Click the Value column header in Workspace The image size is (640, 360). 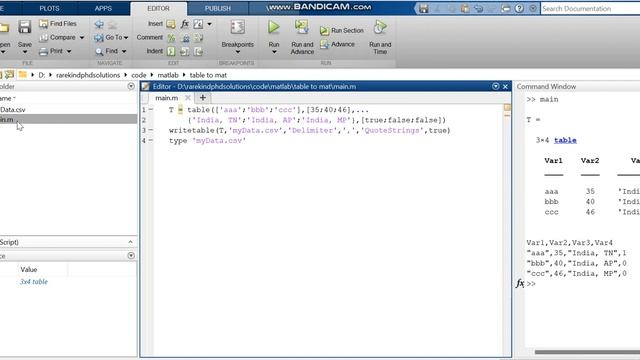[x=29, y=269]
